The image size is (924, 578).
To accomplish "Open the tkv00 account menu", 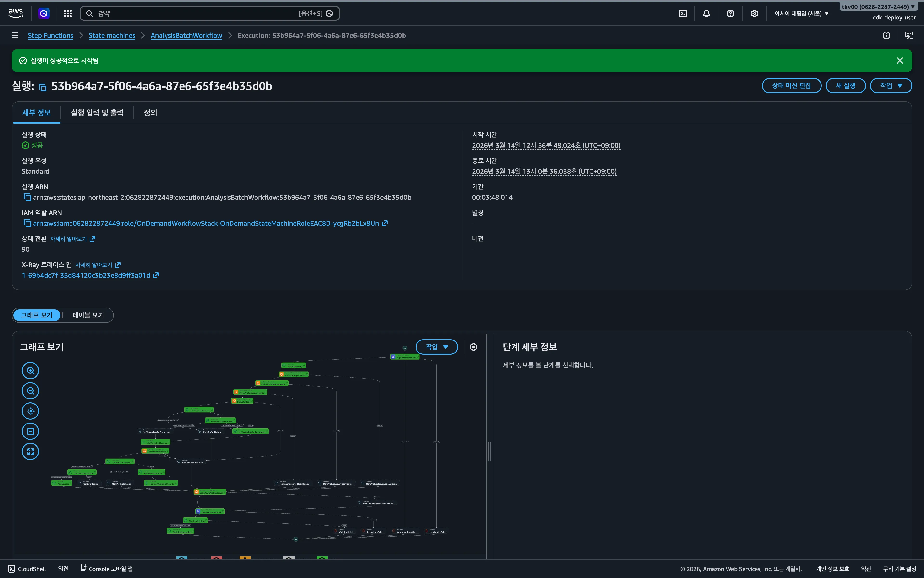I will 878,7.
